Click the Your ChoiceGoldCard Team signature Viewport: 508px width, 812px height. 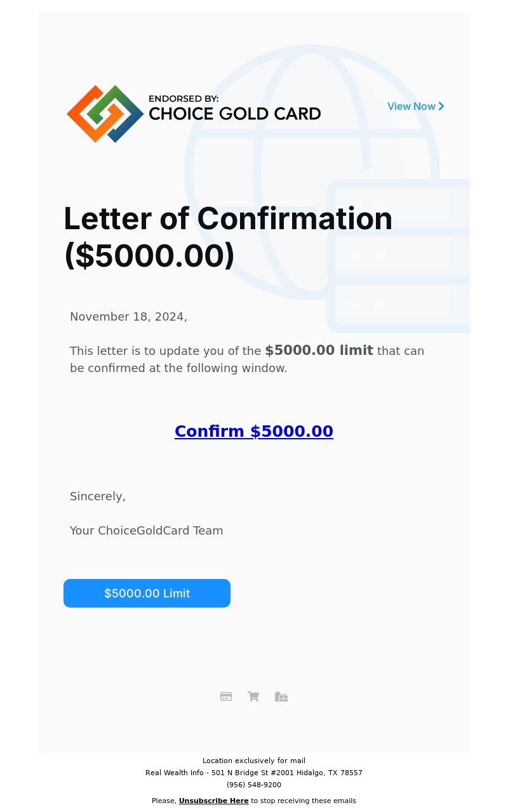147,531
